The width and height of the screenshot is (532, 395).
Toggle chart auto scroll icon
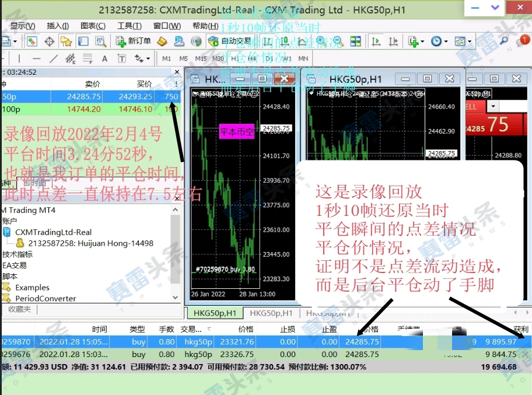(376, 41)
